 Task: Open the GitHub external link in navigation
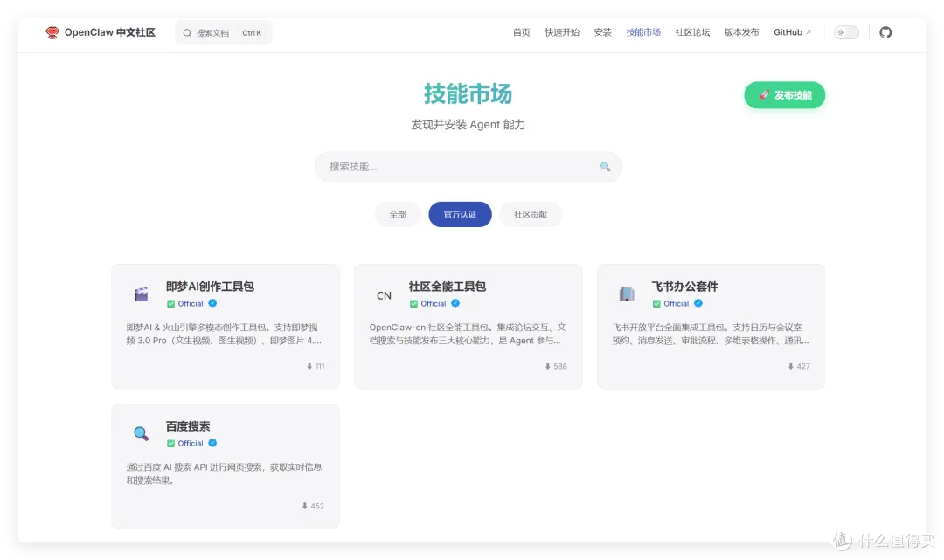(792, 32)
